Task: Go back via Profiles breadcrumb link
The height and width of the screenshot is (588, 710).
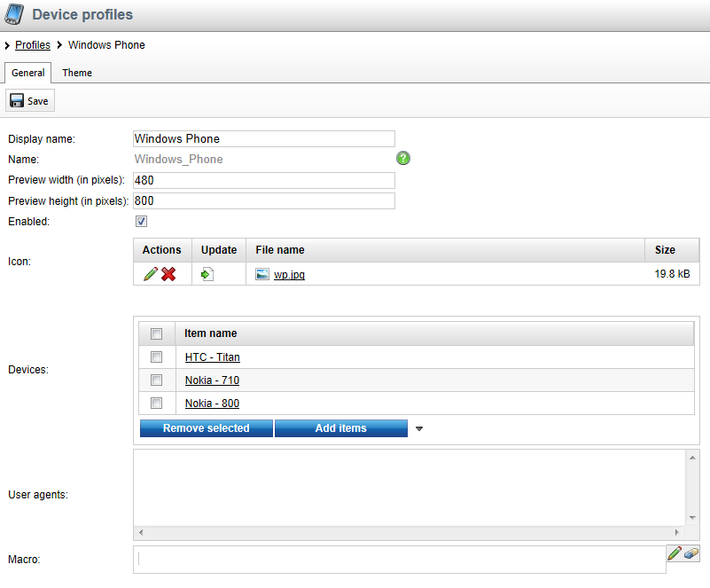Action: click(33, 45)
